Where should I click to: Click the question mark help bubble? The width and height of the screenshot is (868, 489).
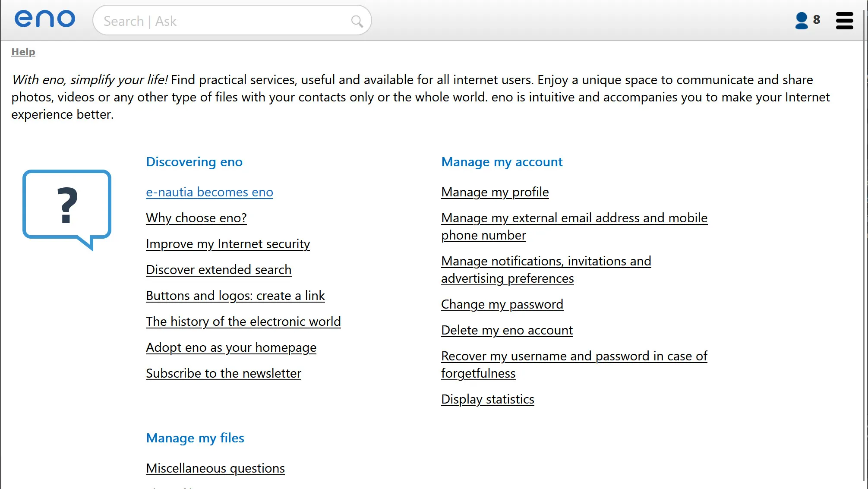coord(67,210)
